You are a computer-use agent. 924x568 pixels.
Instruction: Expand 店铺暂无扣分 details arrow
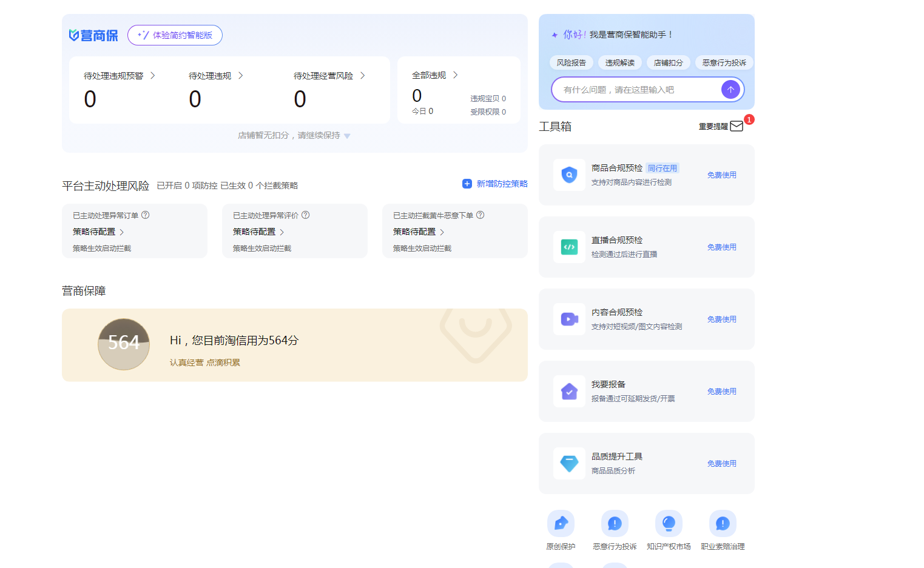(x=347, y=136)
